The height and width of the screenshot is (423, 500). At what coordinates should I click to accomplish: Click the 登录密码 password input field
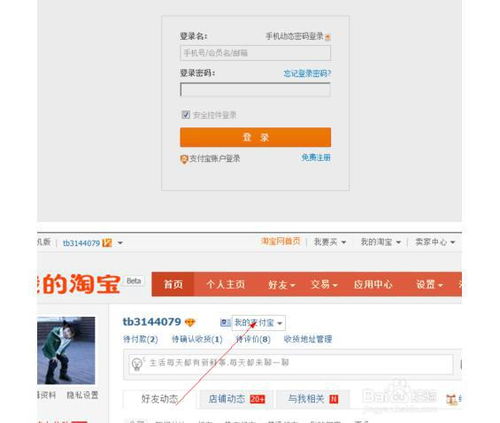(x=255, y=89)
